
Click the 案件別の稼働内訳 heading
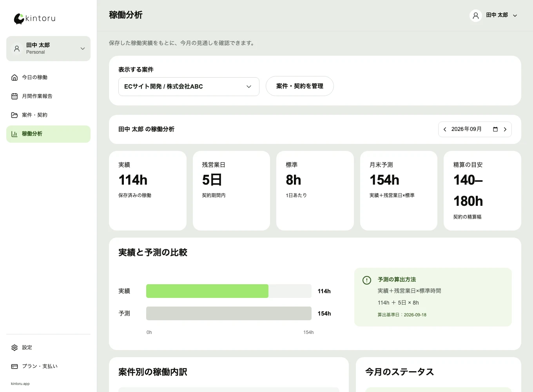pos(153,372)
